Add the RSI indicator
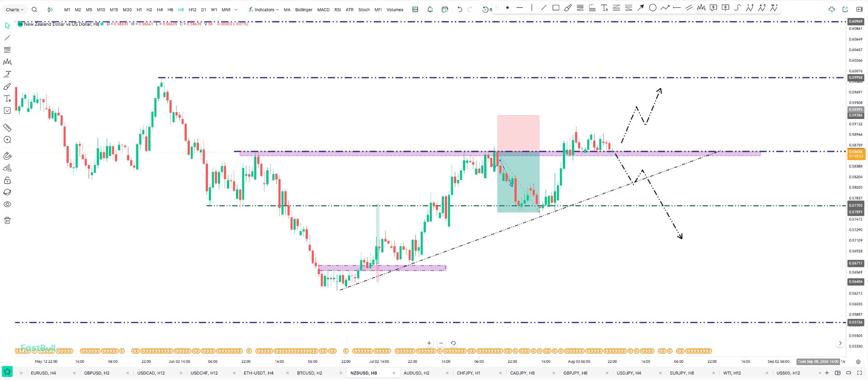The width and height of the screenshot is (868, 380). [338, 9]
